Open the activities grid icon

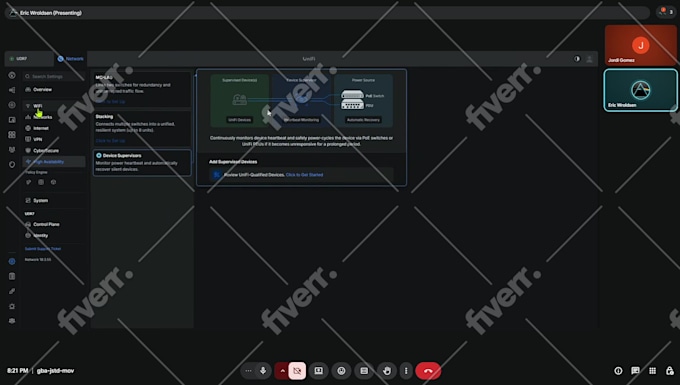pos(652,371)
